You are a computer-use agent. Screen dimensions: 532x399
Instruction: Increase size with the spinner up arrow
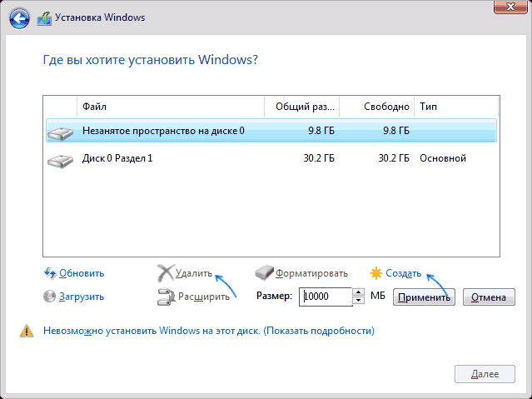[359, 292]
